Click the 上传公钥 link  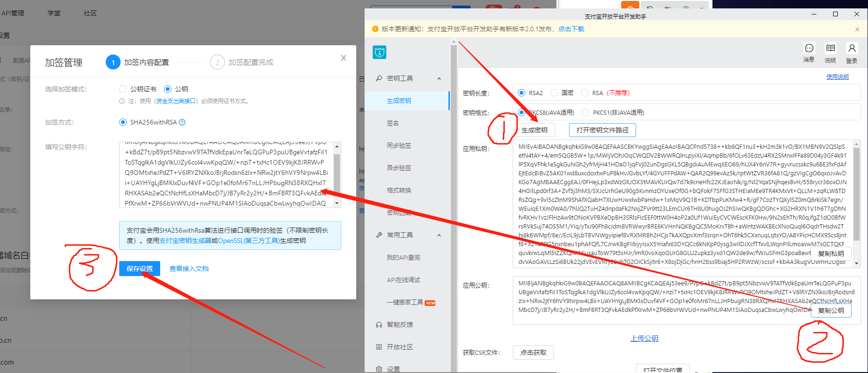(x=644, y=338)
